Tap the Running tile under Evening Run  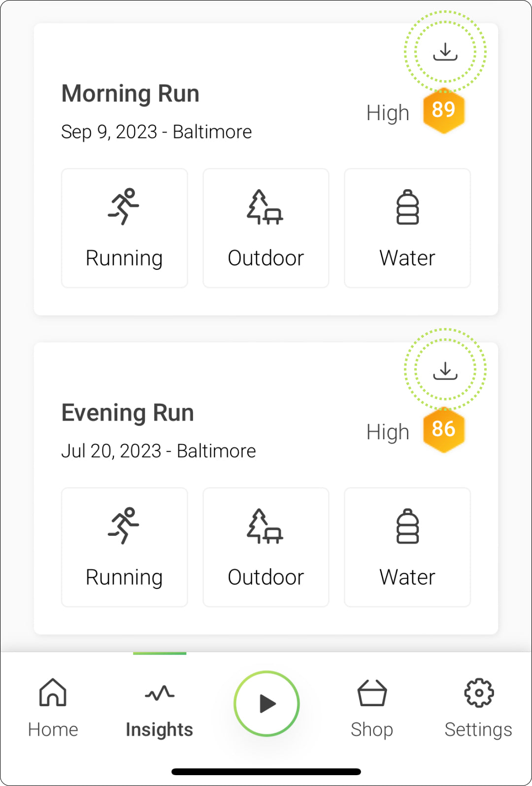[x=125, y=547]
